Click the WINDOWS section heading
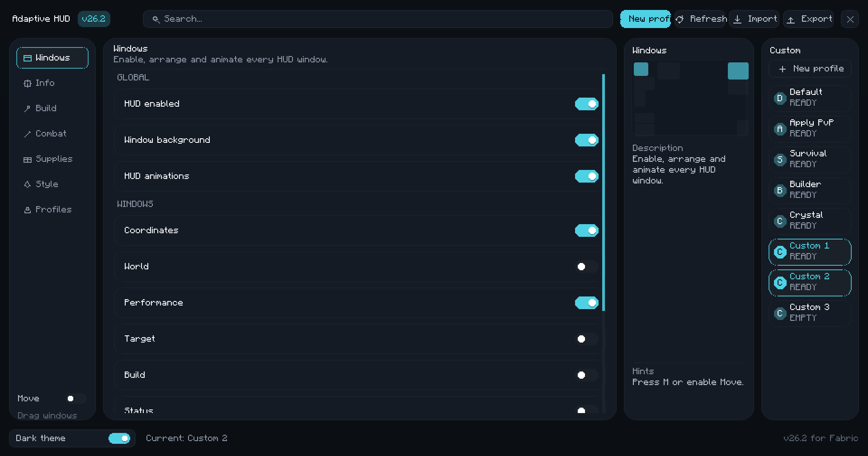Screen dimensions: 868x456 click(x=135, y=204)
